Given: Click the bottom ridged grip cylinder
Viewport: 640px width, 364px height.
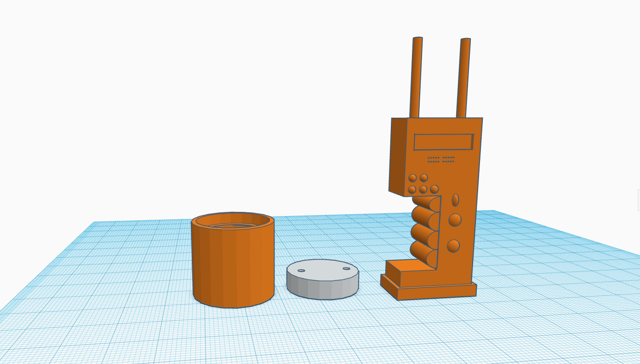Looking at the screenshot, I should click(422, 255).
